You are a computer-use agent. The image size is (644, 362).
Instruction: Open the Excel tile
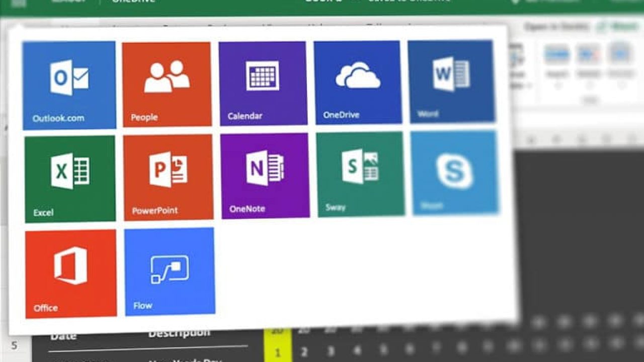tap(70, 178)
